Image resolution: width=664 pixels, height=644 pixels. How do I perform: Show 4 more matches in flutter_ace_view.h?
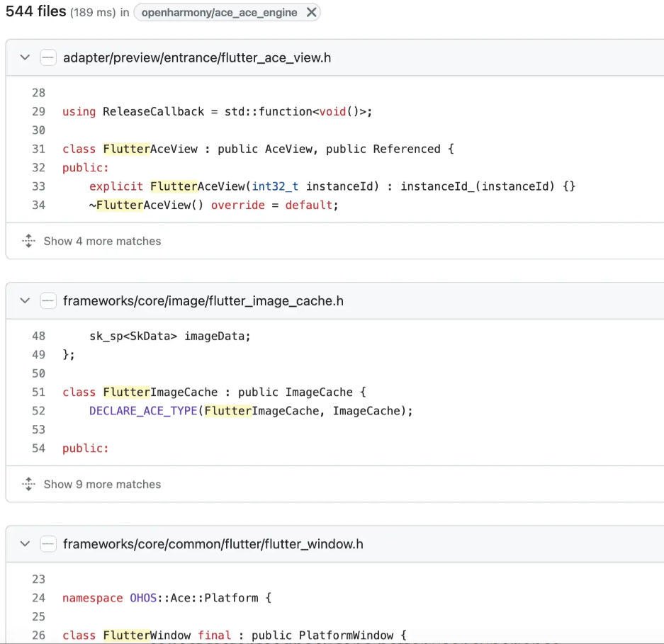click(102, 241)
